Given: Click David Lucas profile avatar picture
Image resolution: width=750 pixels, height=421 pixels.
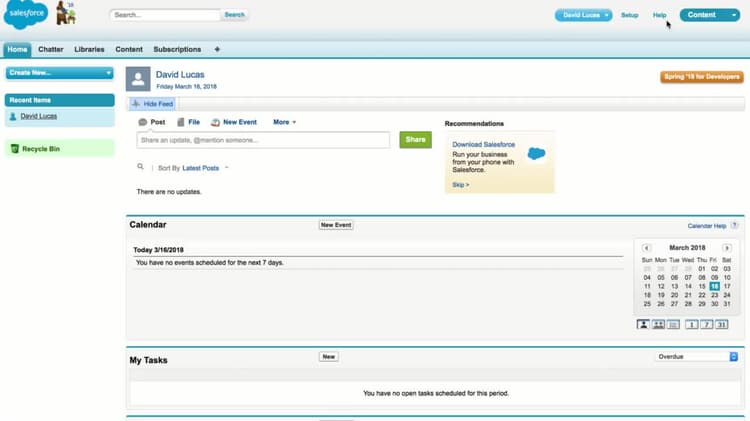Looking at the screenshot, I should pyautogui.click(x=138, y=79).
